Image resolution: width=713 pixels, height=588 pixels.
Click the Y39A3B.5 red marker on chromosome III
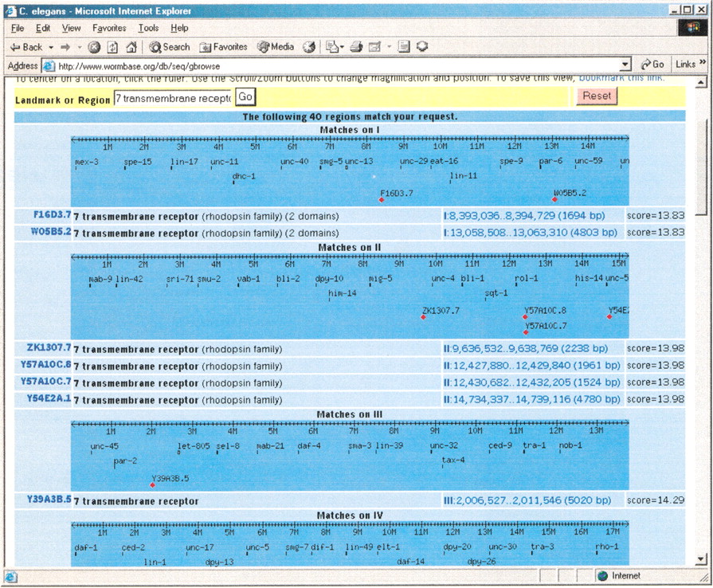tap(152, 484)
